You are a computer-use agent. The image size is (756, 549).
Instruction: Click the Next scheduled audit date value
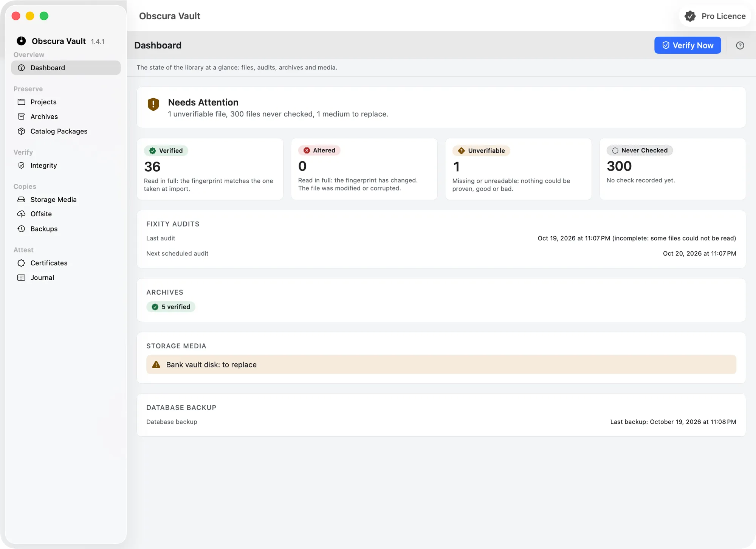700,253
